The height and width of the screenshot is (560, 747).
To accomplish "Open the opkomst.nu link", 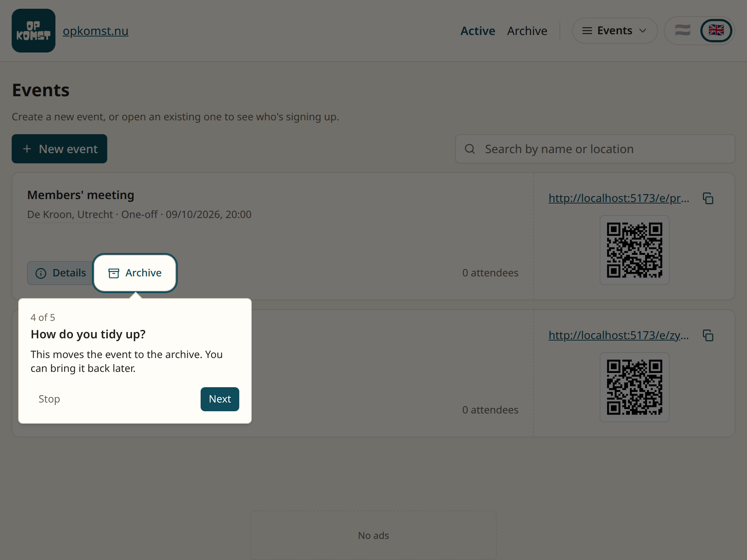I will tap(96, 31).
